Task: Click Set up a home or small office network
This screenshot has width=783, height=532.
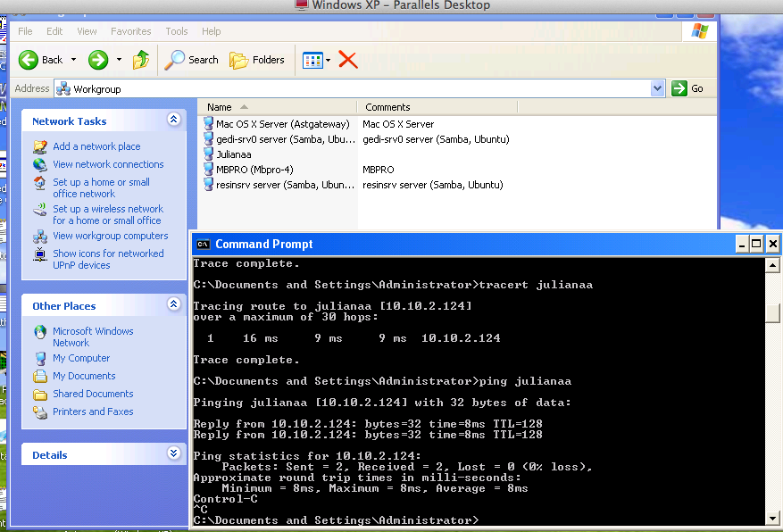Action: coord(102,187)
